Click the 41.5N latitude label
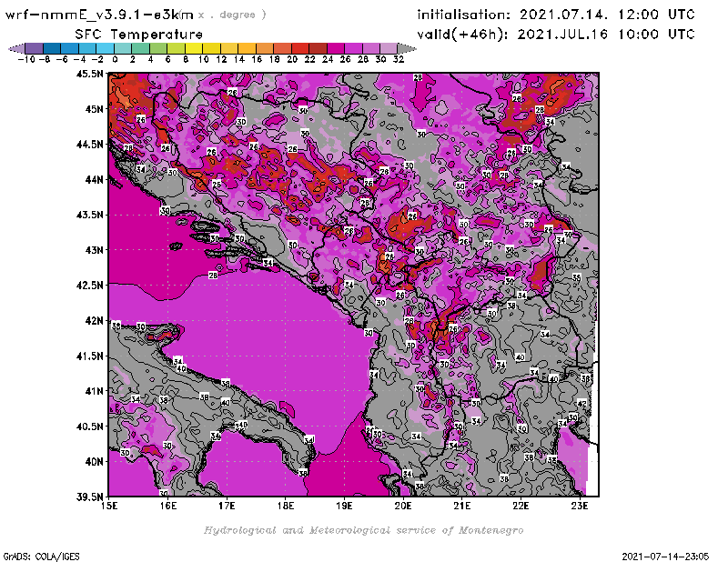The image size is (728, 562). 89,356
